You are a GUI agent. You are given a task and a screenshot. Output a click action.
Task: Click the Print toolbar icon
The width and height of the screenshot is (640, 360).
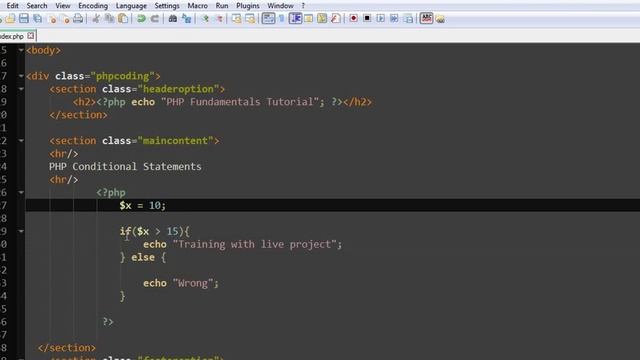pyautogui.click(x=78, y=18)
